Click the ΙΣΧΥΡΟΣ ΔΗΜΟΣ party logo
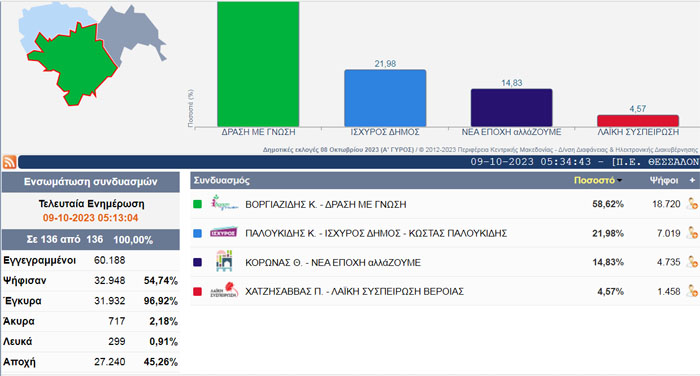700x376 pixels. click(224, 232)
